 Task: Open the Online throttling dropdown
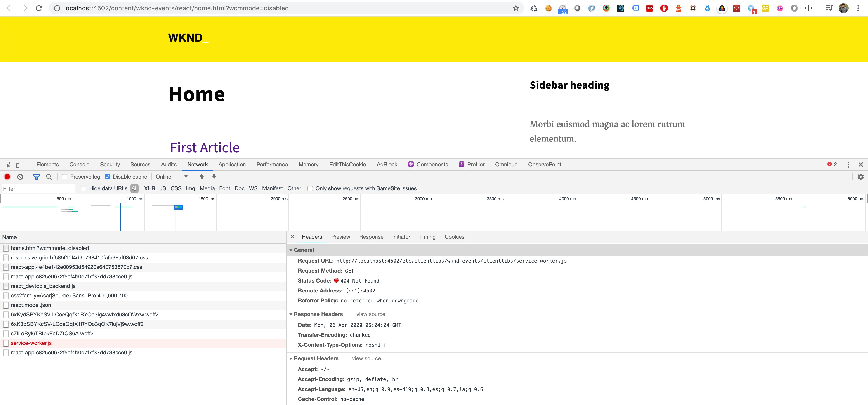point(172,177)
